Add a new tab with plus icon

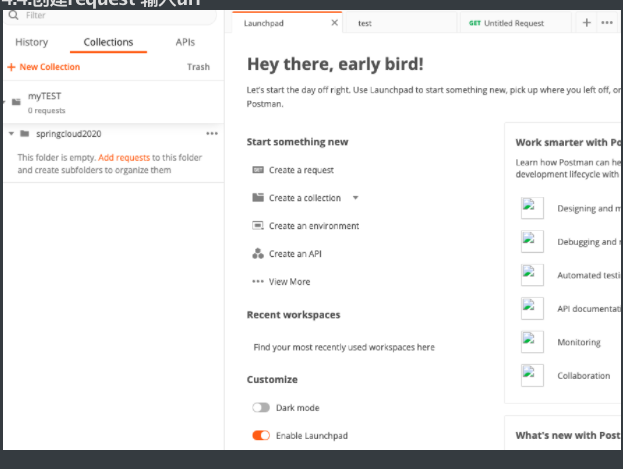(586, 23)
